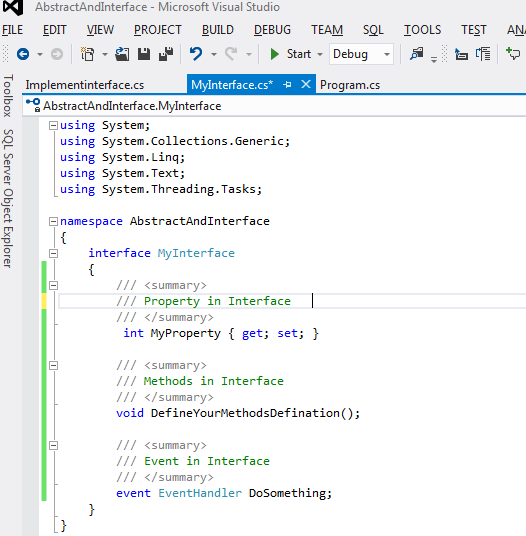Collapse the namespace AbstractAndInterface block
The height and width of the screenshot is (536, 526).
point(53,222)
